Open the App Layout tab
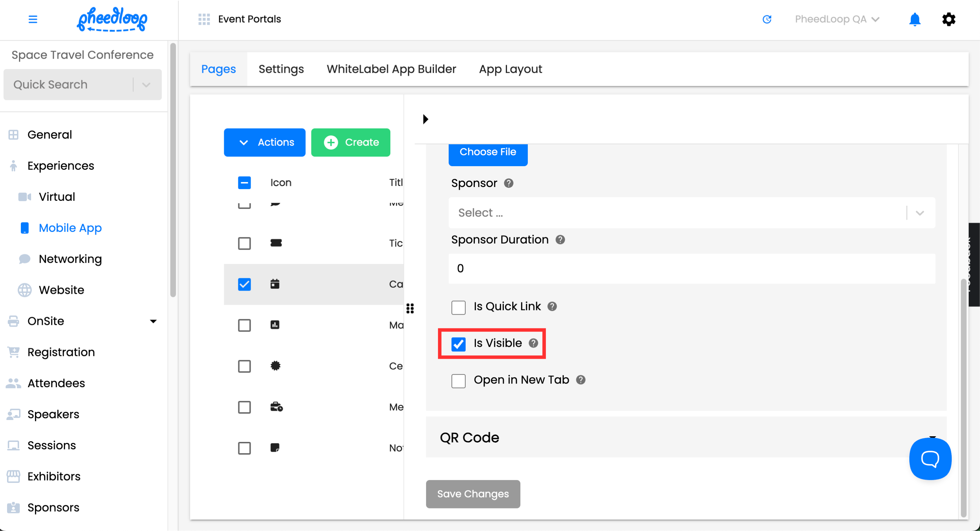Image resolution: width=980 pixels, height=531 pixels. 510,69
